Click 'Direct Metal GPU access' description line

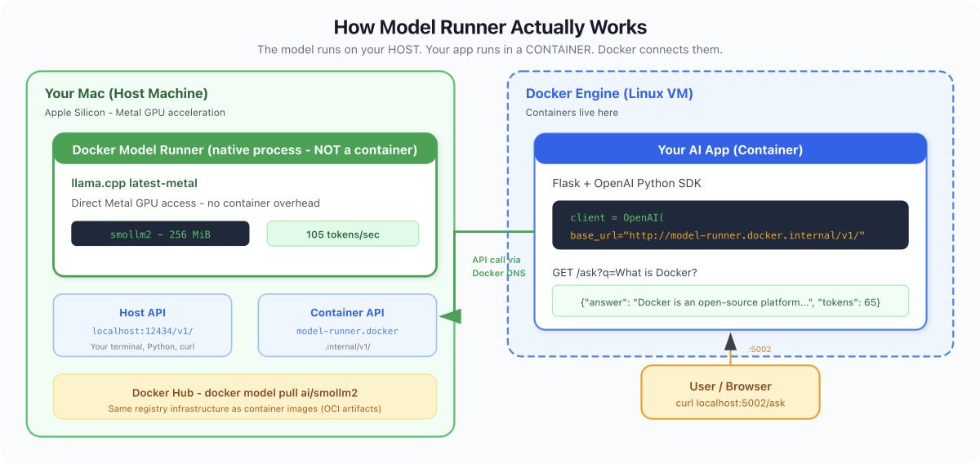pyautogui.click(x=196, y=203)
